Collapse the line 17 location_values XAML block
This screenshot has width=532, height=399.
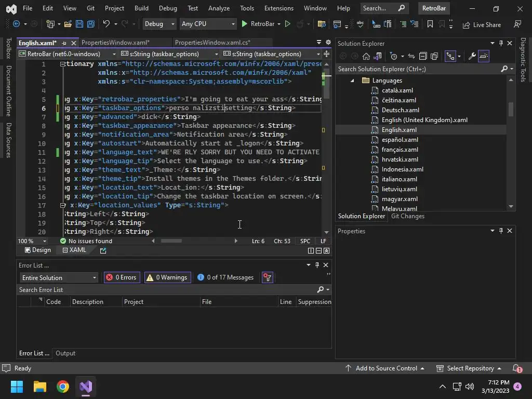pyautogui.click(x=62, y=205)
